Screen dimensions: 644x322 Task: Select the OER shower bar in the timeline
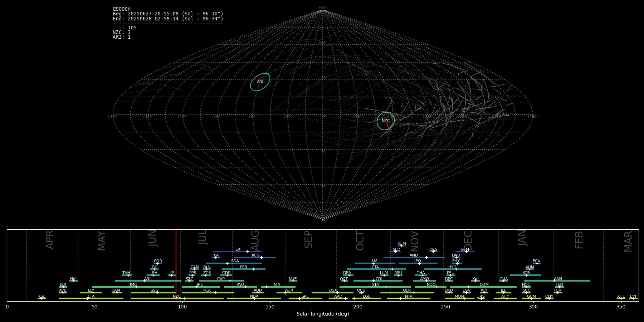(x=407, y=293)
